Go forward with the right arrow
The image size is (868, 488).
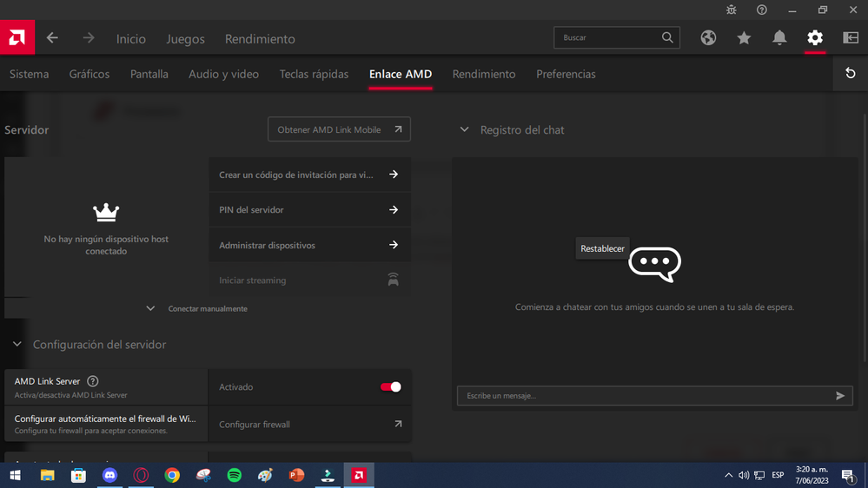tap(89, 37)
